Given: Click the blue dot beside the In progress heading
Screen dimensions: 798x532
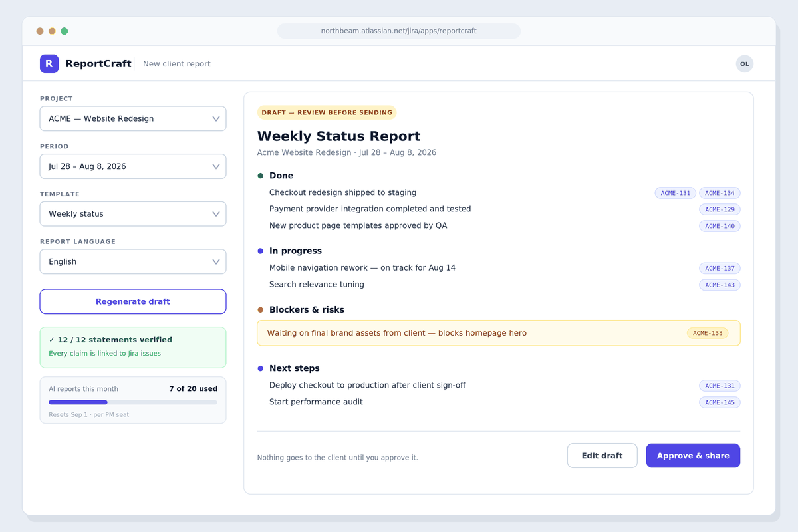Looking at the screenshot, I should click(261, 251).
